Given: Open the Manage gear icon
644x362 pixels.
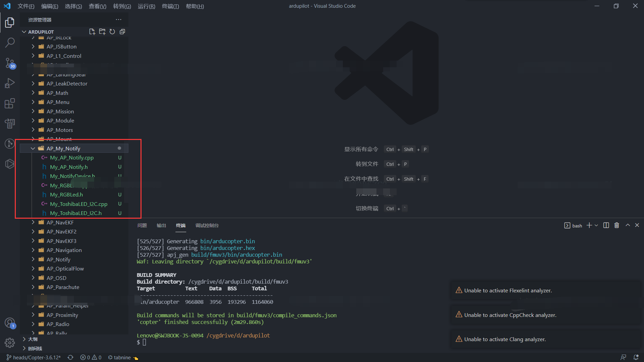Looking at the screenshot, I should coord(10,343).
